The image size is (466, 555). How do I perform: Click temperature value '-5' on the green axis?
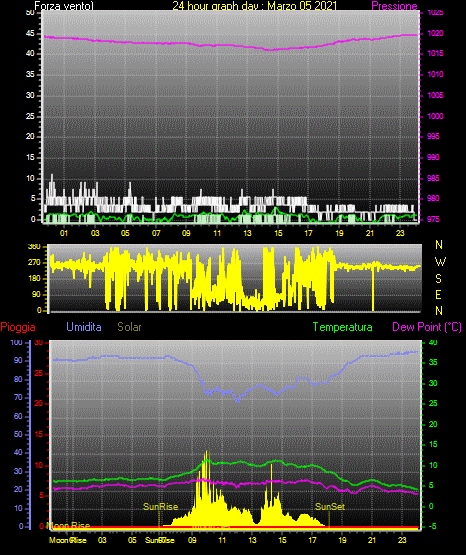[432, 526]
